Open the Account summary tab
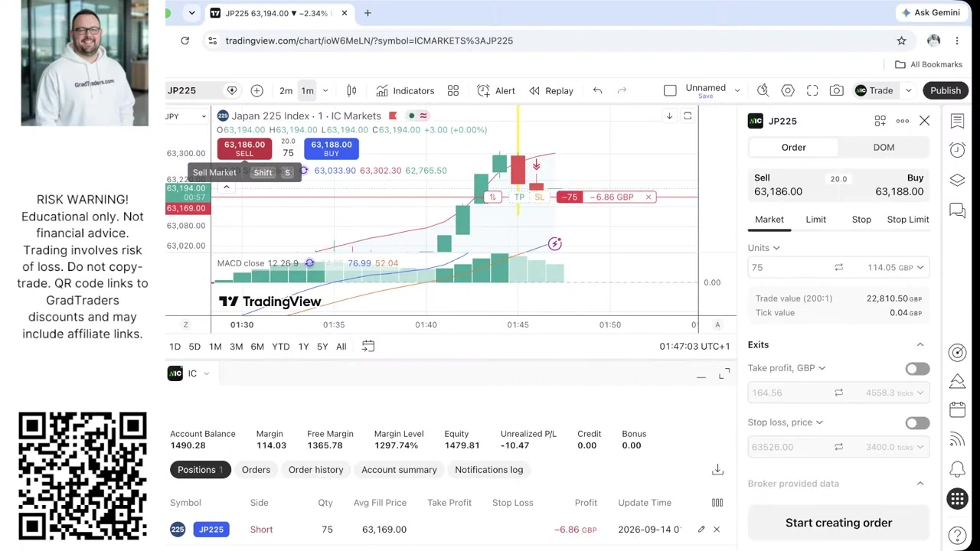Image resolution: width=980 pixels, height=551 pixels. coord(399,470)
